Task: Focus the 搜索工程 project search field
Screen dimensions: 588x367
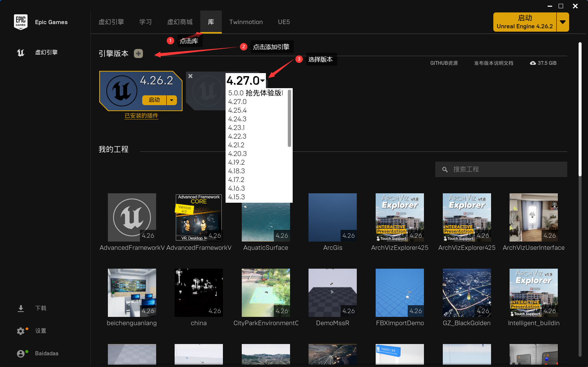Action: coord(501,170)
